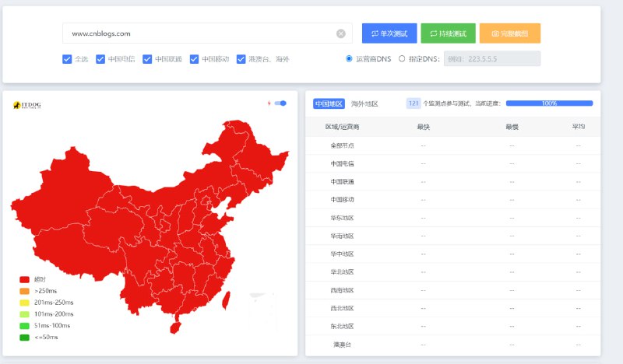Click the 持续测试 button
The image size is (623, 364).
[449, 33]
